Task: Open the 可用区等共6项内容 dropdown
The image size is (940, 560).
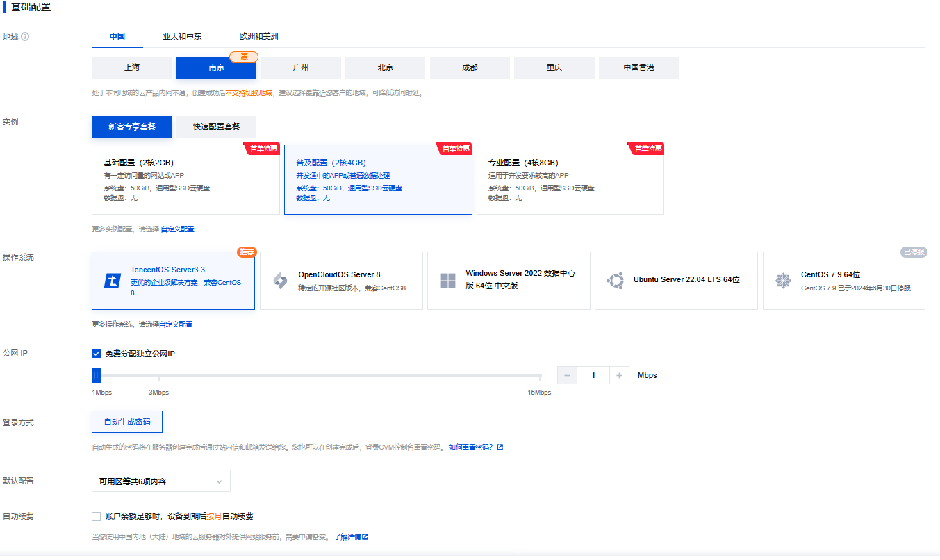Action: 161,481
